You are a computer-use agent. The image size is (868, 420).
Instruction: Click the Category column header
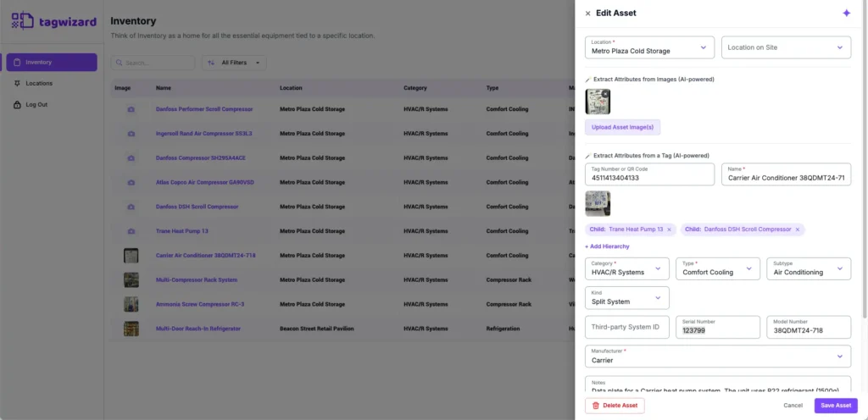click(x=415, y=88)
